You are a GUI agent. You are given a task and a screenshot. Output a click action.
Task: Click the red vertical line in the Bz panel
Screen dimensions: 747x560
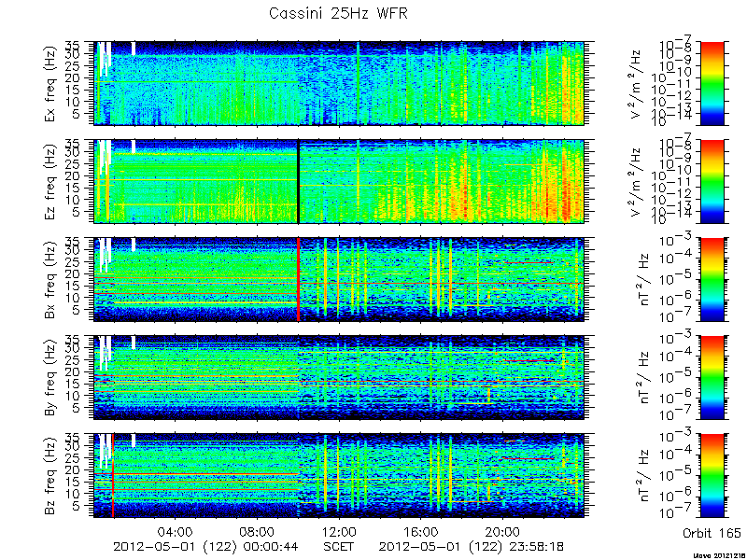tap(113, 476)
